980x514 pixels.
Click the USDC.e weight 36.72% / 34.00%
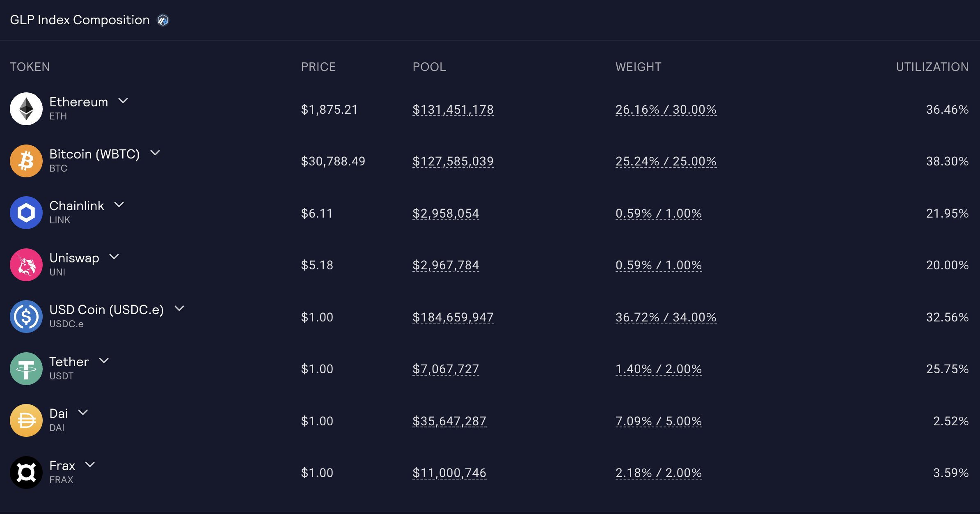tap(666, 317)
